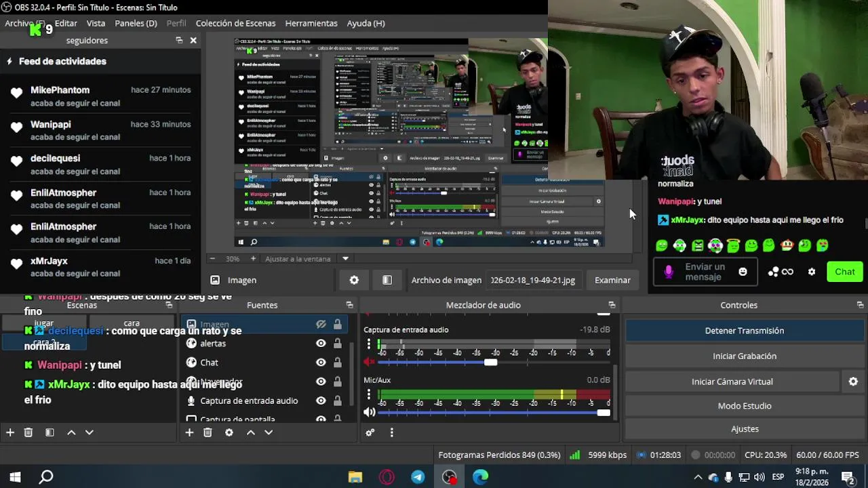Hide Captura de entrada audio source
Image resolution: width=868 pixels, height=488 pixels.
pos(321,401)
